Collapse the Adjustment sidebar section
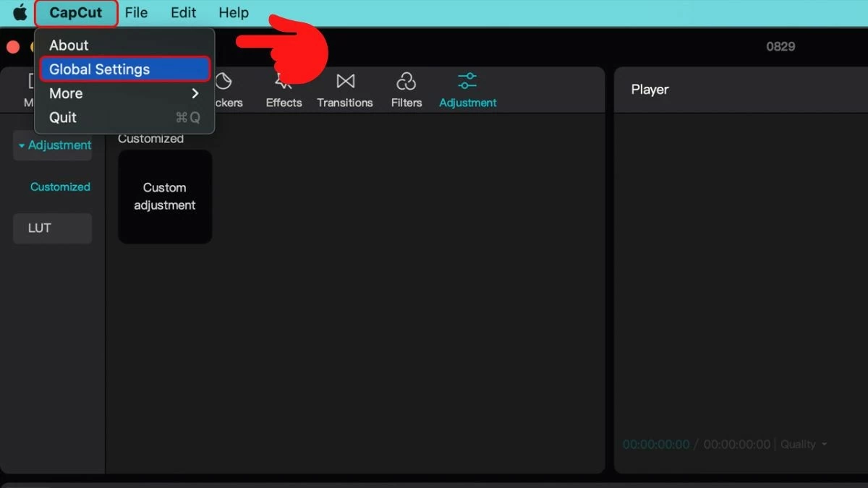 pyautogui.click(x=53, y=145)
